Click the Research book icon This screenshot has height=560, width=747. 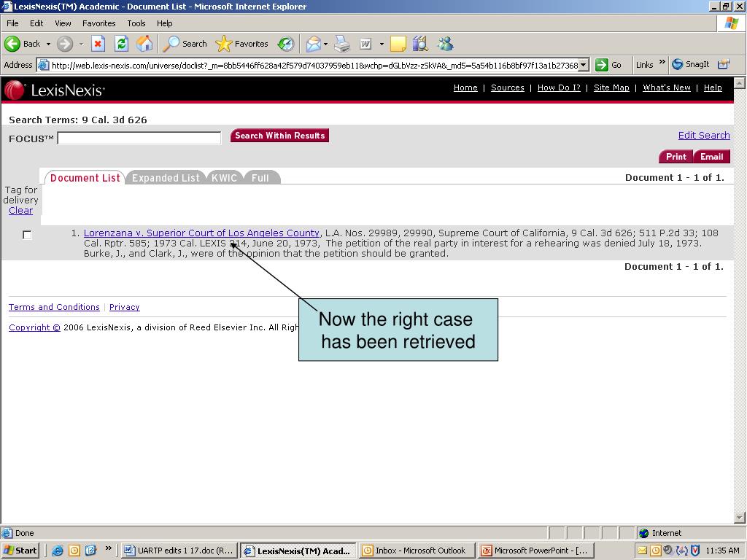click(x=420, y=44)
